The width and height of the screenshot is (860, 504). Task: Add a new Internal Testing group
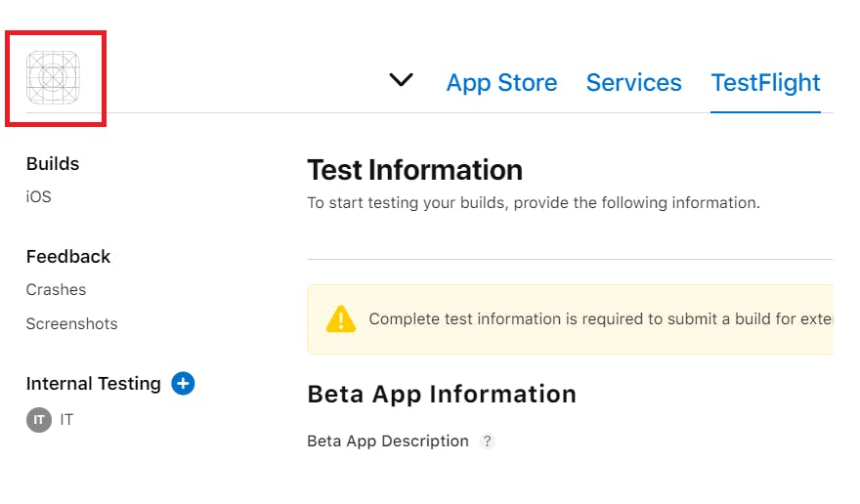[x=183, y=384]
